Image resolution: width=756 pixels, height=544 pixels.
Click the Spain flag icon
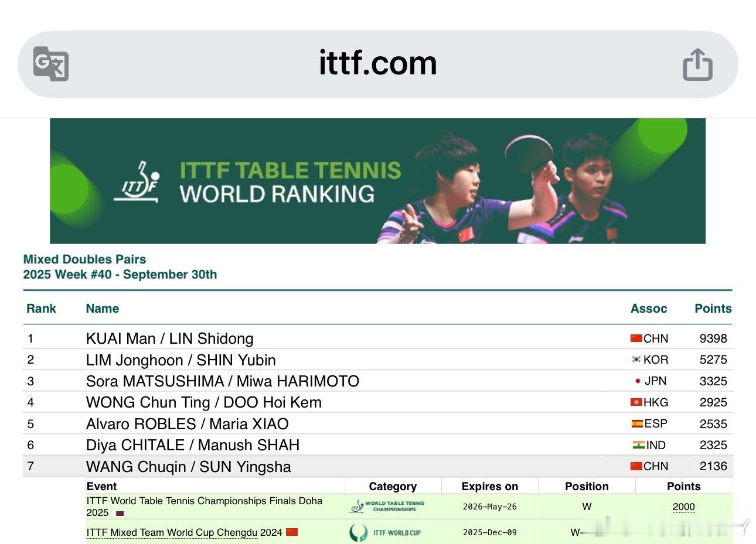(638, 424)
